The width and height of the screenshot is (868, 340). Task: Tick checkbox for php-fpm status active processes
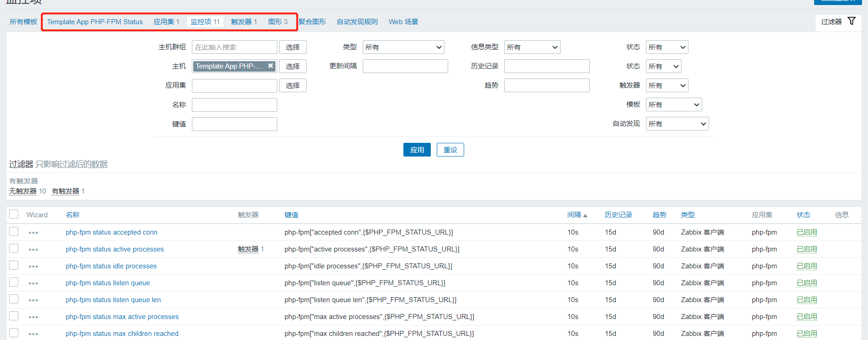[14, 248]
